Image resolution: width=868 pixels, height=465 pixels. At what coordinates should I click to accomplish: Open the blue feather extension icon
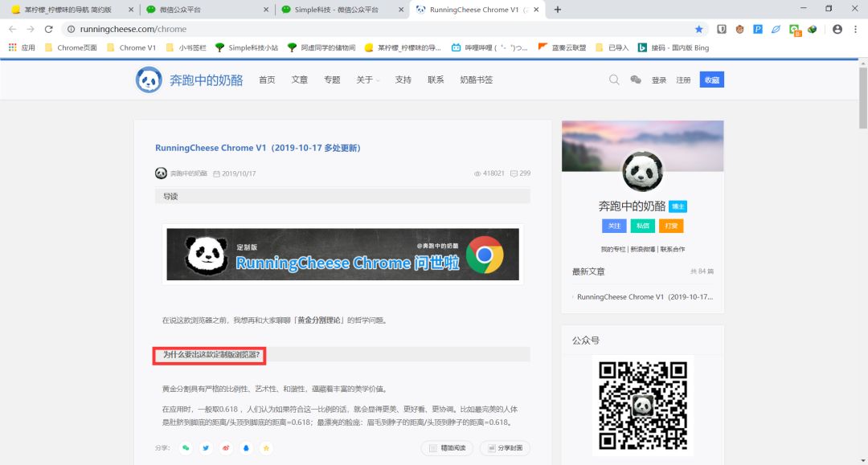pyautogui.click(x=776, y=29)
